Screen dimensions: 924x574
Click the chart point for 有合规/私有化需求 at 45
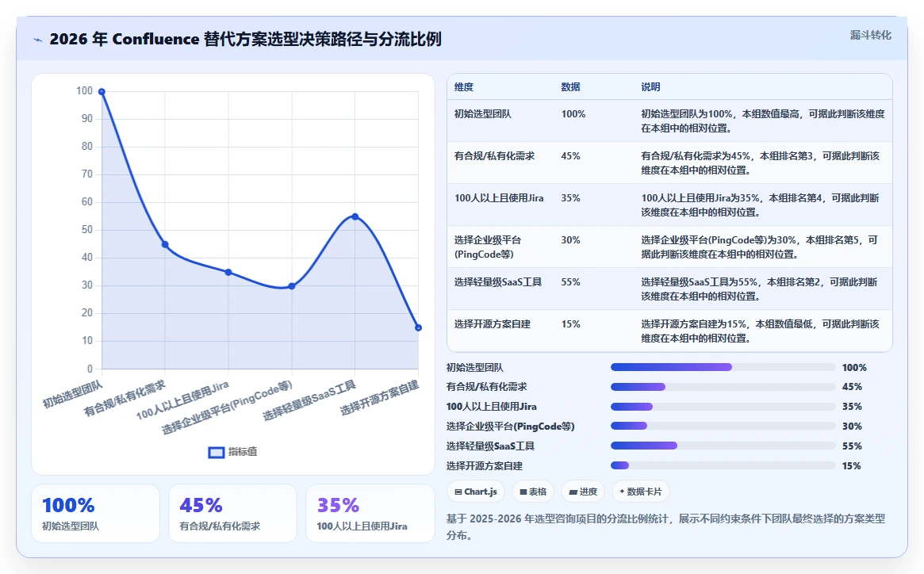click(x=165, y=244)
